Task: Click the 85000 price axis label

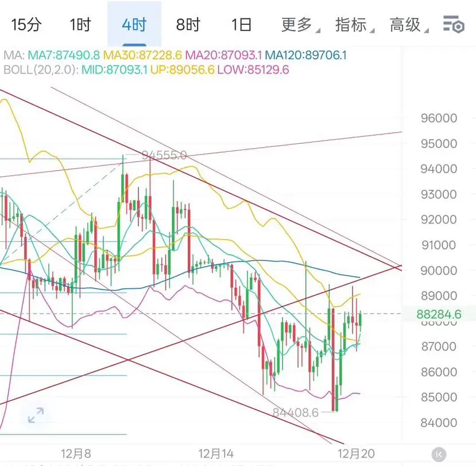Action: pyautogui.click(x=439, y=397)
